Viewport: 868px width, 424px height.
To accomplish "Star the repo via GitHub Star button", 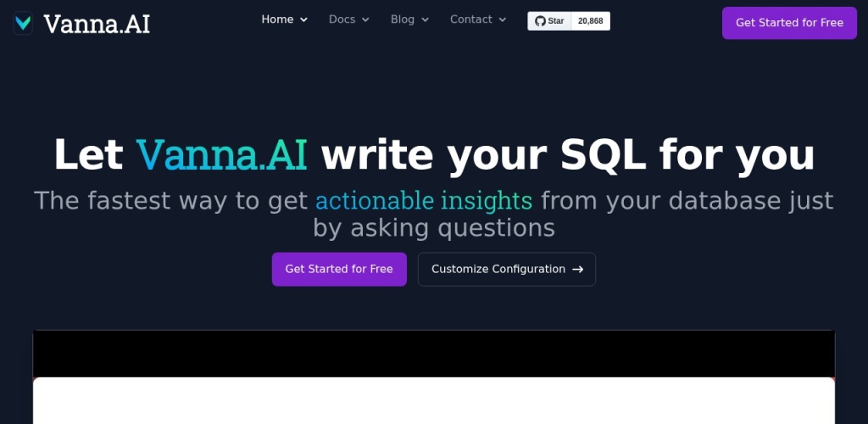I will [549, 21].
